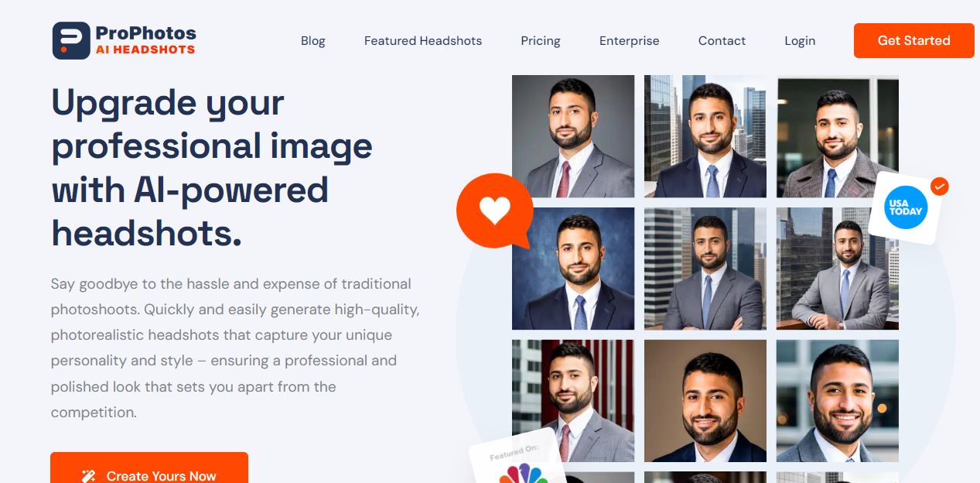
Task: Open the Contact link
Action: click(x=722, y=41)
